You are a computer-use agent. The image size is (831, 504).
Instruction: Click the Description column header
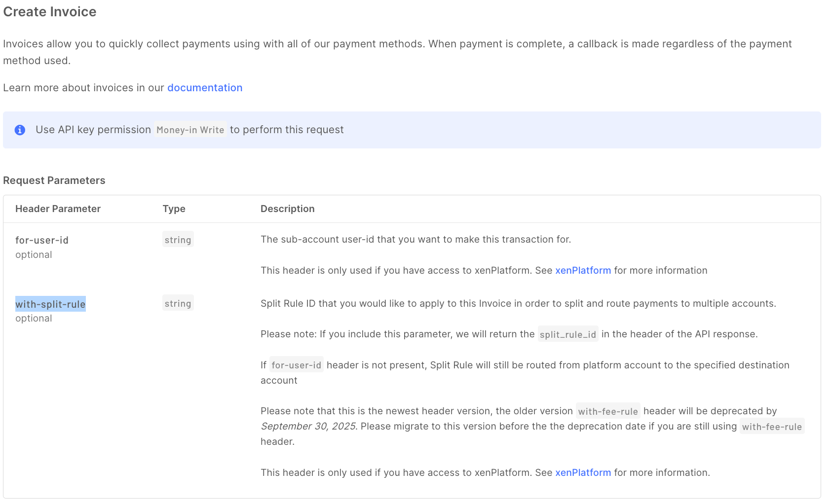coord(288,209)
